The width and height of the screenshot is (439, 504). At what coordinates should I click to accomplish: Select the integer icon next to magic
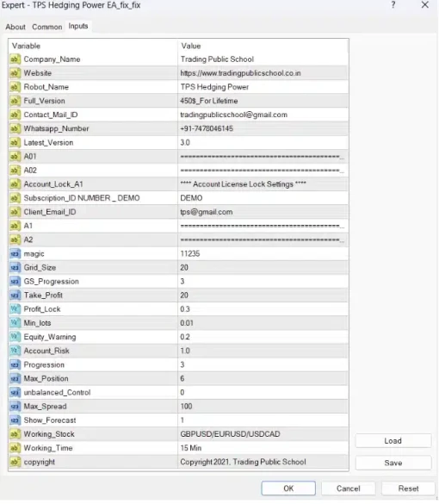[x=15, y=253]
